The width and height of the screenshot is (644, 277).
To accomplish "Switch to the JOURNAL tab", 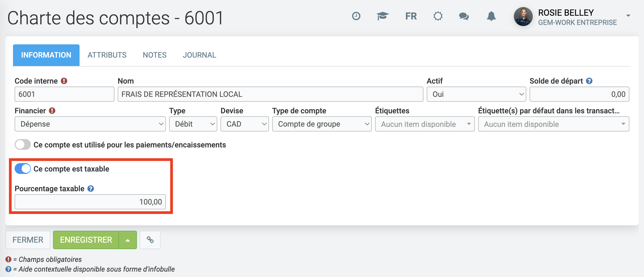I will (199, 55).
